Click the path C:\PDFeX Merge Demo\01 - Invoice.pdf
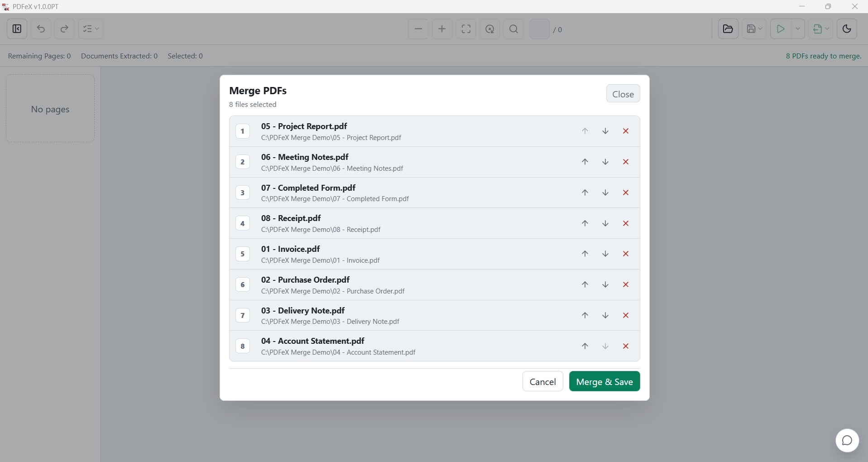 coord(321,260)
